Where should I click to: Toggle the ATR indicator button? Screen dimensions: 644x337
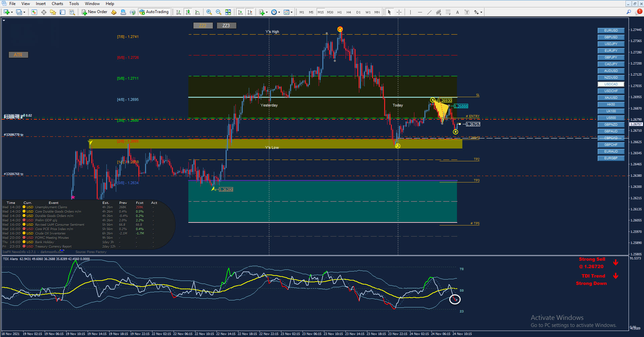[x=18, y=55]
